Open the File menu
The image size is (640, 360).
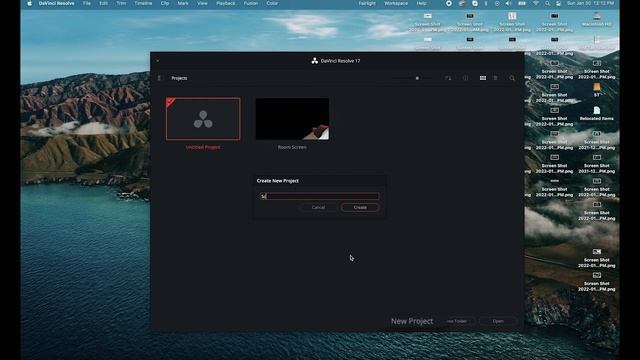(87, 3)
